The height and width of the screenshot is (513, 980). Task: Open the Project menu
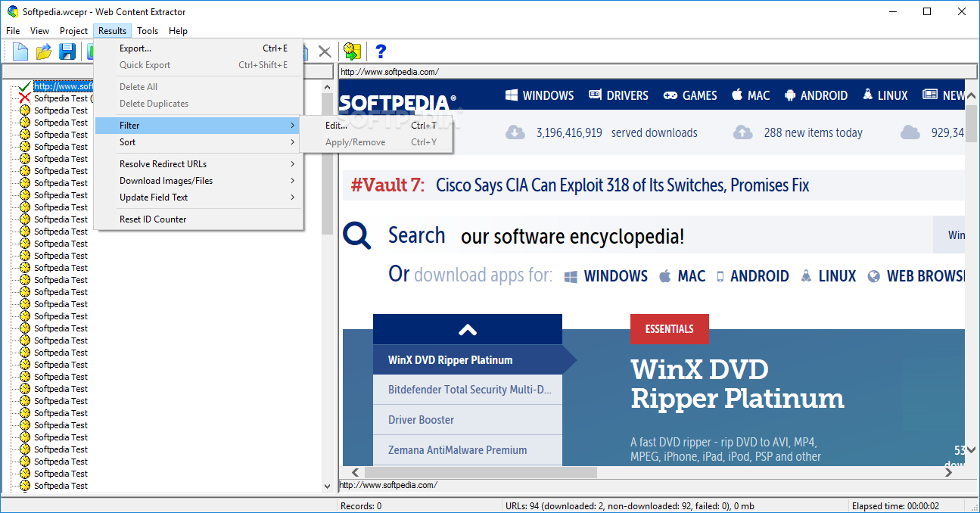point(73,31)
